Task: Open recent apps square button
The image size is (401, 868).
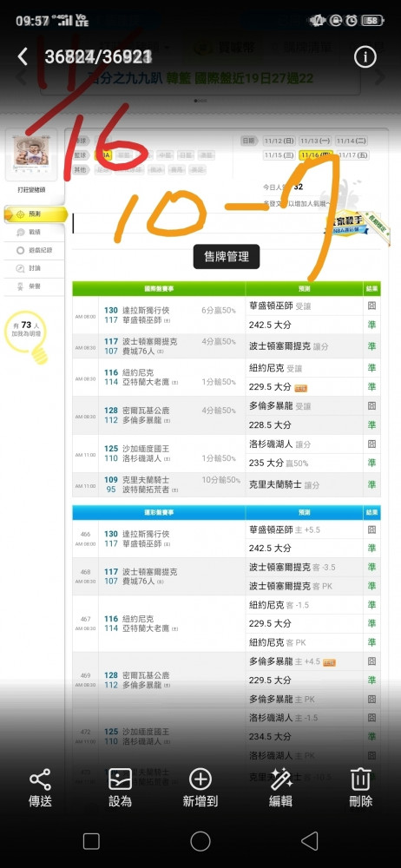Action: coord(91,841)
